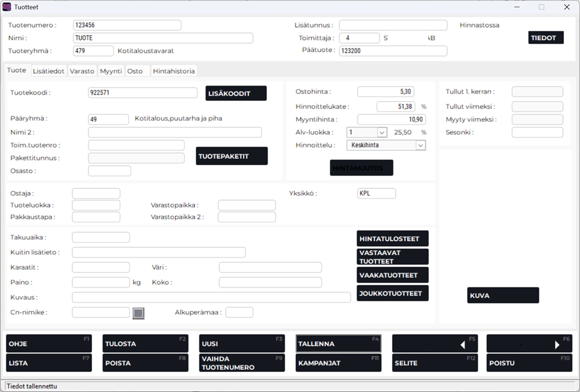580x392 pixels.
Task: Click the Cn-nimike lookup list icon
Action: pyautogui.click(x=138, y=313)
